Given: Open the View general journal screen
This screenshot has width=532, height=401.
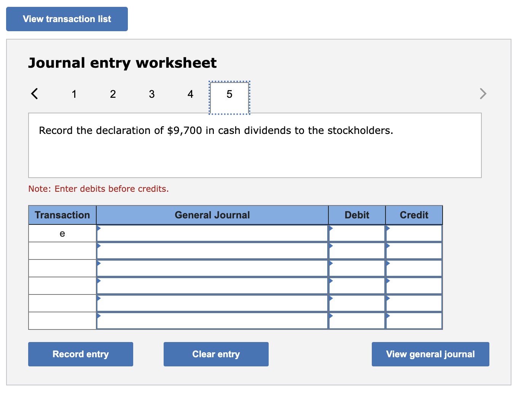Looking at the screenshot, I should (430, 354).
